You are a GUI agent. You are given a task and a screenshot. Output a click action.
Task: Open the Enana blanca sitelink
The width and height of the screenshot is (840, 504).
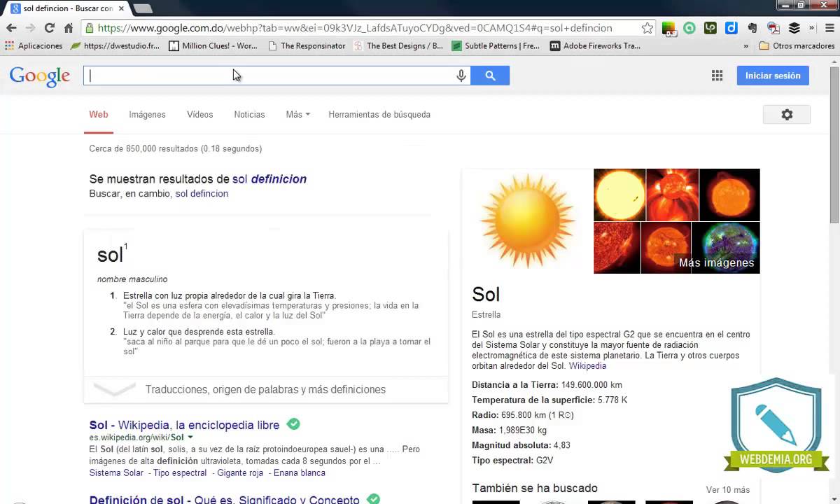click(300, 473)
